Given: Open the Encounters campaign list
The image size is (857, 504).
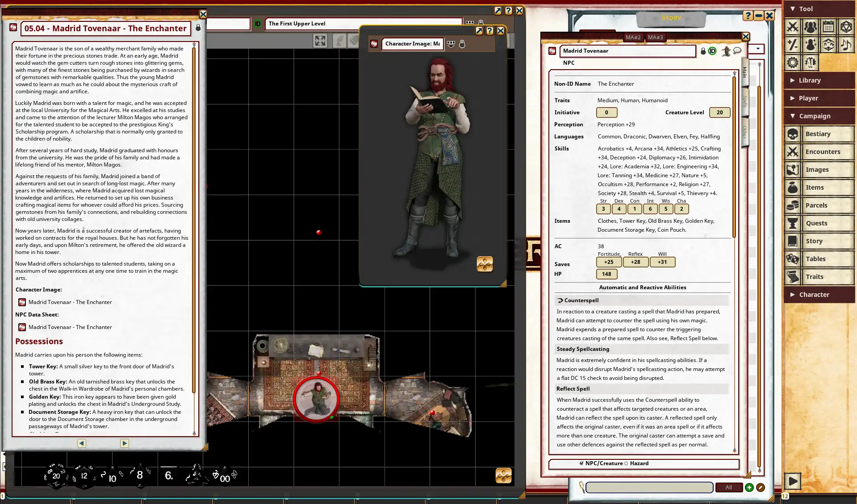Looking at the screenshot, I should [823, 152].
